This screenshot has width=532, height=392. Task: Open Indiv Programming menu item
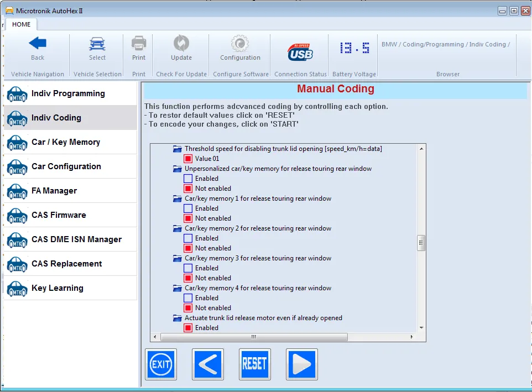(x=70, y=93)
